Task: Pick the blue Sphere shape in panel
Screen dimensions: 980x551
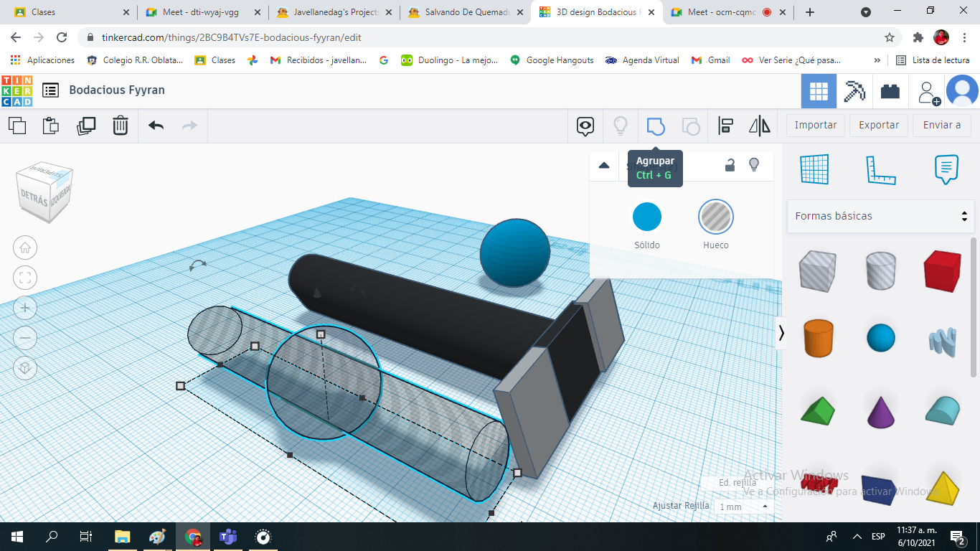Action: point(880,338)
